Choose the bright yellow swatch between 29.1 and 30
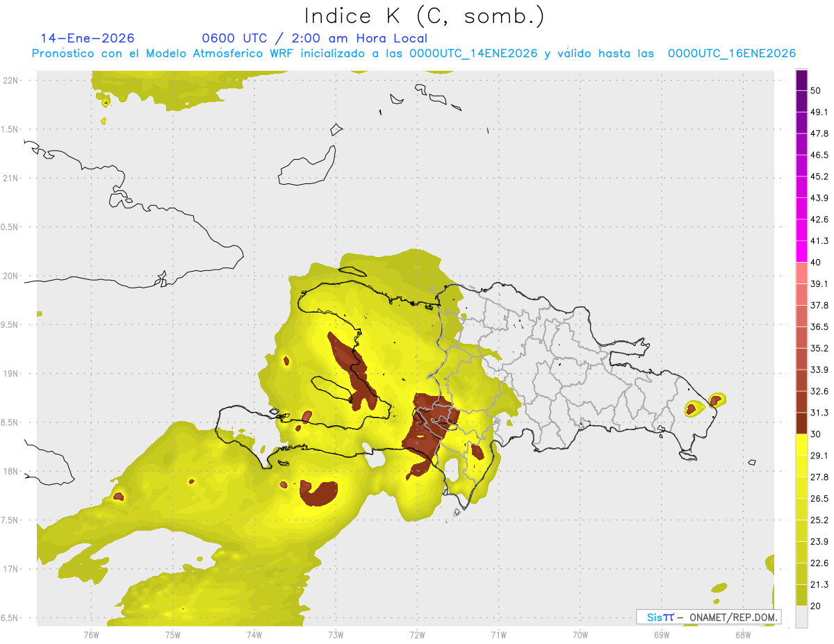This screenshot has width=834, height=644. (801, 445)
